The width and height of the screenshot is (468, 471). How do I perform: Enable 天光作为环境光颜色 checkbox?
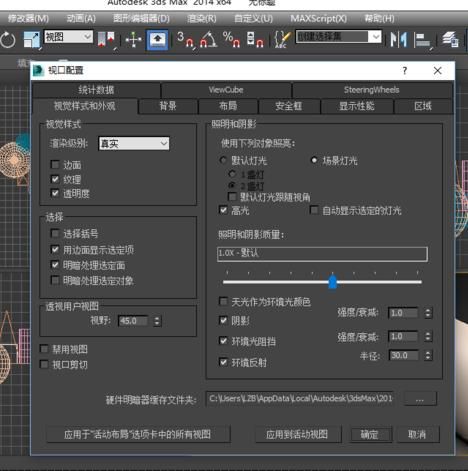(223, 301)
